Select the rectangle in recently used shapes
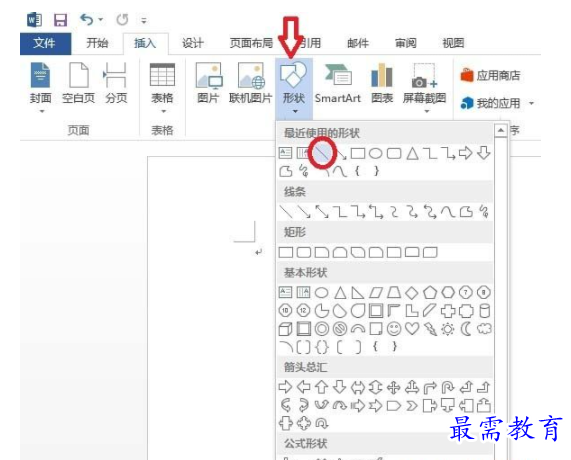 tap(358, 153)
